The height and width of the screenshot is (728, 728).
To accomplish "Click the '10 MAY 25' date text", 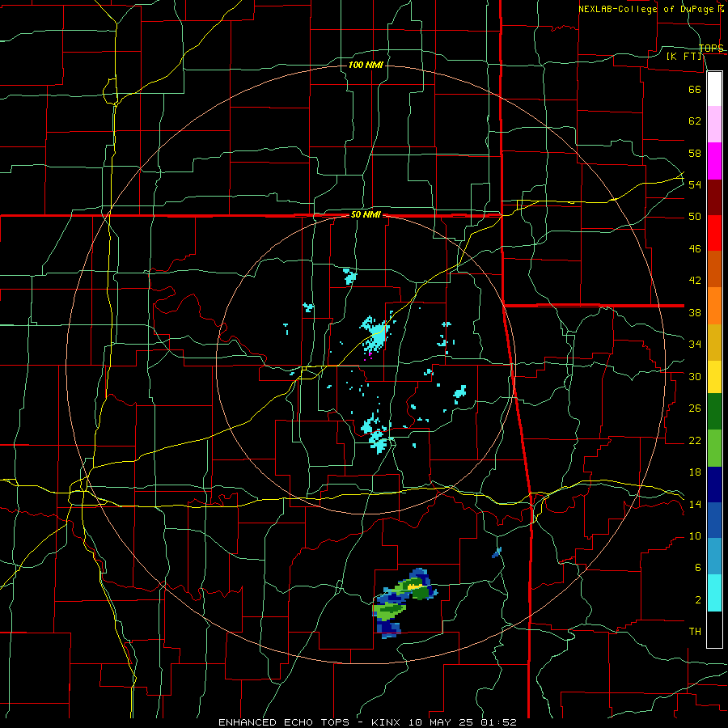I will (x=442, y=722).
